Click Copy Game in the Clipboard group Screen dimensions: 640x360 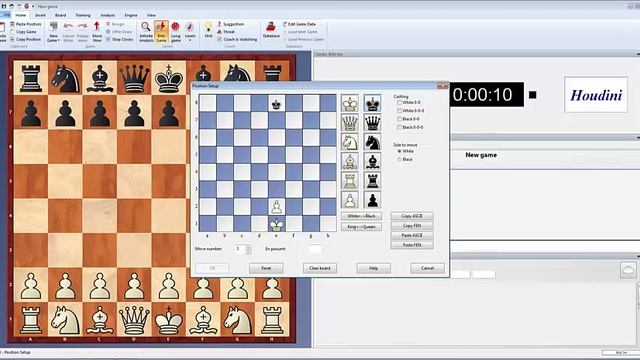coord(23,32)
